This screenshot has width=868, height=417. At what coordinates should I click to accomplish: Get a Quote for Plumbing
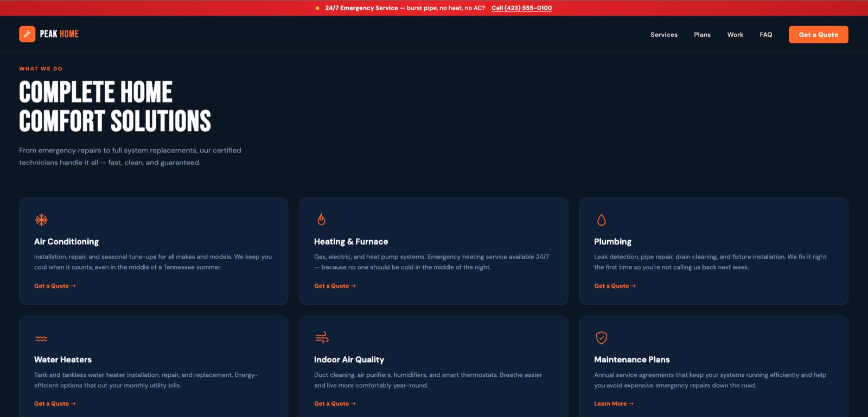coord(615,286)
